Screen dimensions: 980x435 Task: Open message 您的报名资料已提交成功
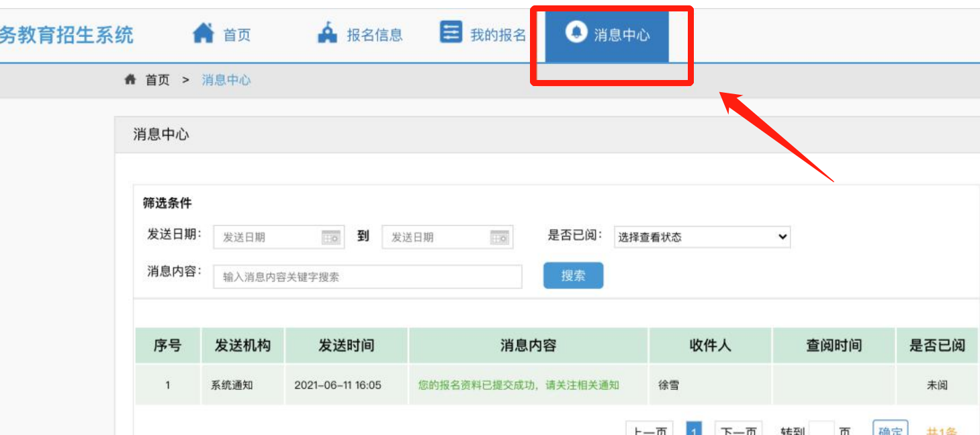click(519, 385)
